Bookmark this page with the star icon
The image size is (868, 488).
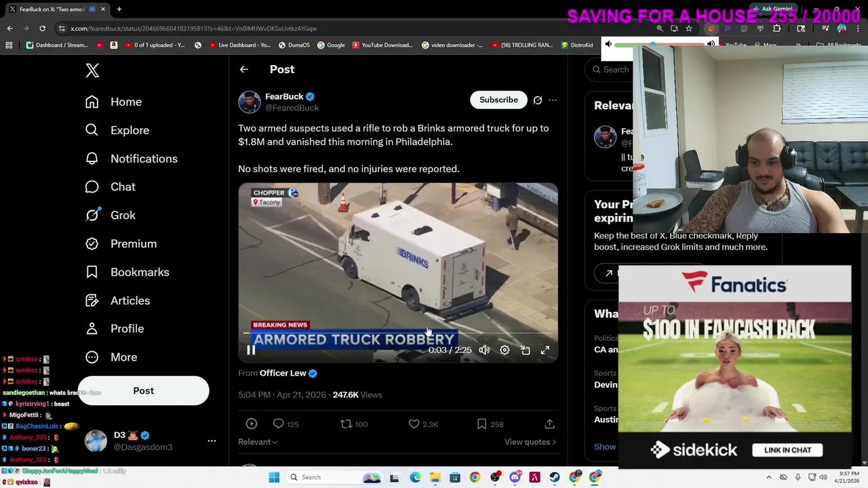tap(688, 28)
